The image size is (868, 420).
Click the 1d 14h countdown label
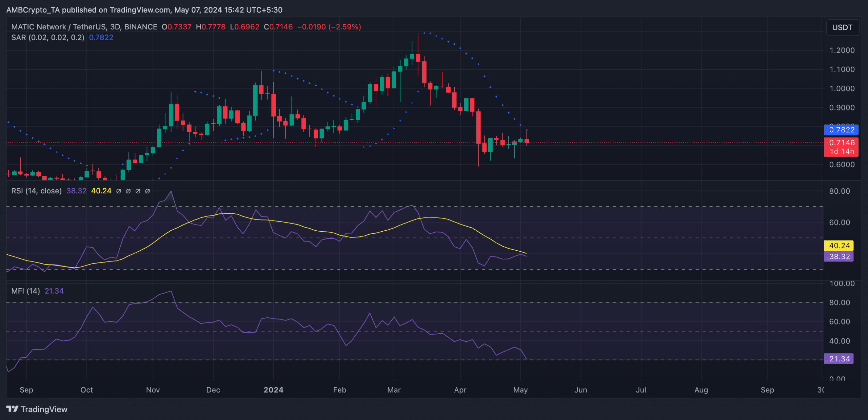pyautogui.click(x=842, y=151)
